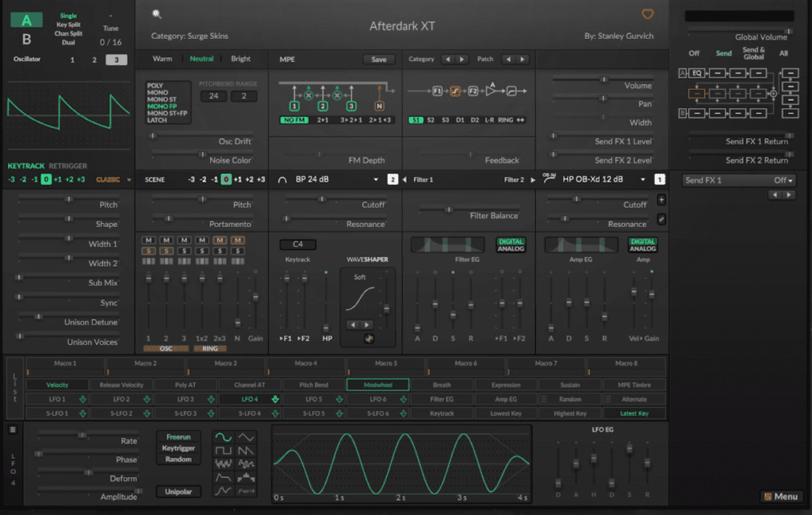
Task: Select oscillator 2 tab
Action: tap(94, 60)
